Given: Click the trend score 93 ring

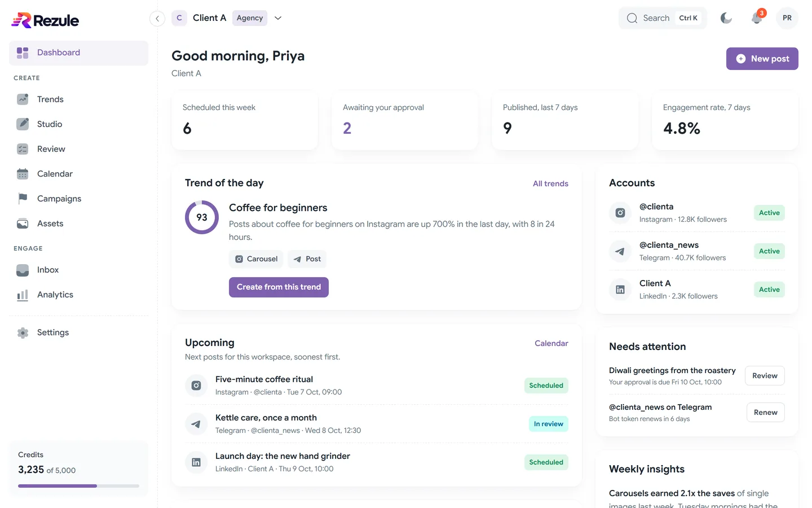Looking at the screenshot, I should (x=202, y=217).
